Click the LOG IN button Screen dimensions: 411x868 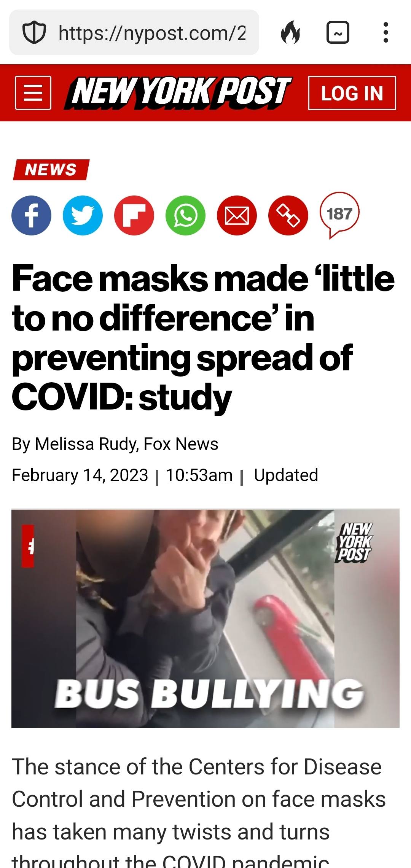point(352,93)
